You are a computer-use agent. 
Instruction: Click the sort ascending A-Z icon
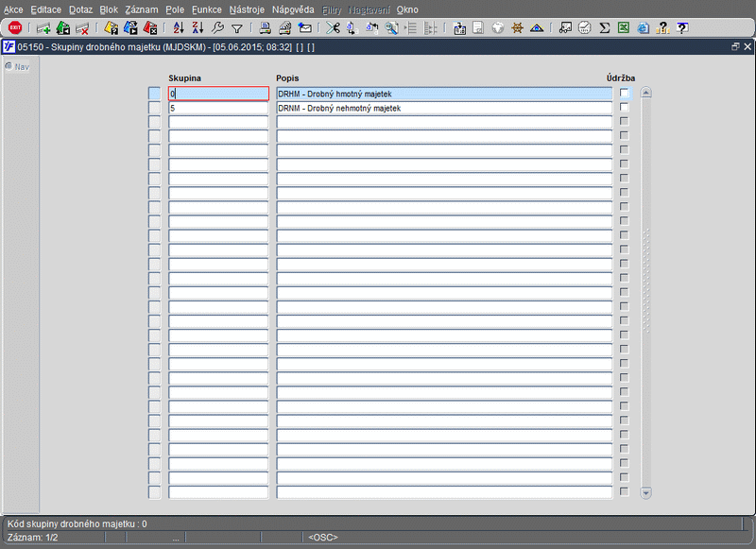point(179,28)
